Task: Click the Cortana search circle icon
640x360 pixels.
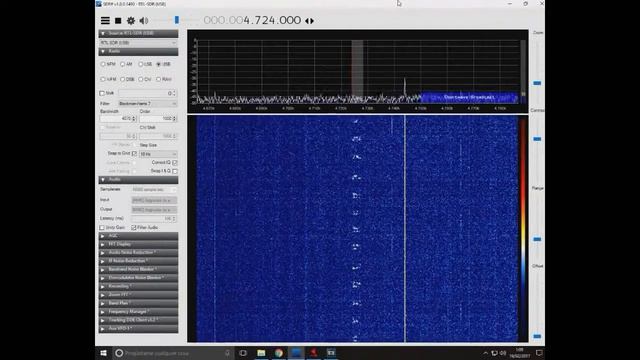Action: 119,353
